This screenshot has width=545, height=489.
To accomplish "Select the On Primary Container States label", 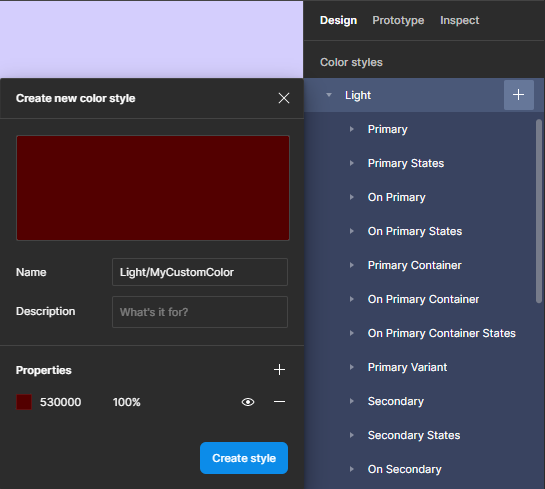I will [x=442, y=333].
